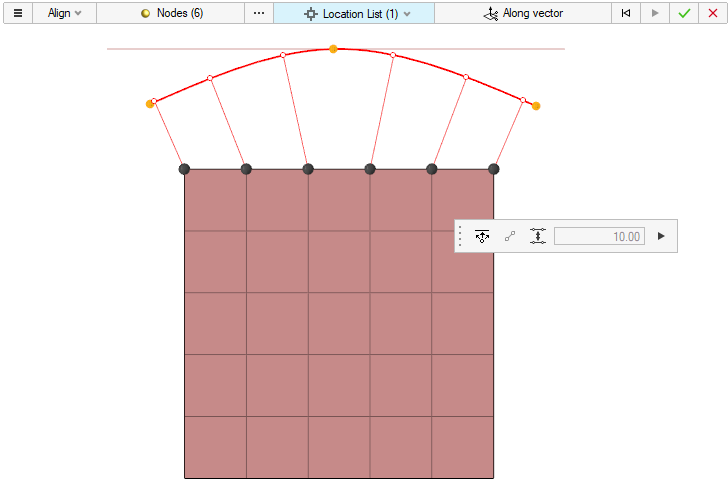
Task: Cancel with the red X icon
Action: pyautogui.click(x=712, y=13)
